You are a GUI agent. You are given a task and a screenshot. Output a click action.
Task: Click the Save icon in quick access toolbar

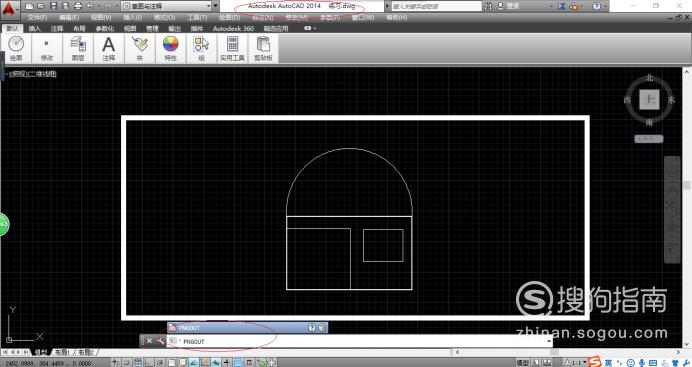click(x=53, y=6)
